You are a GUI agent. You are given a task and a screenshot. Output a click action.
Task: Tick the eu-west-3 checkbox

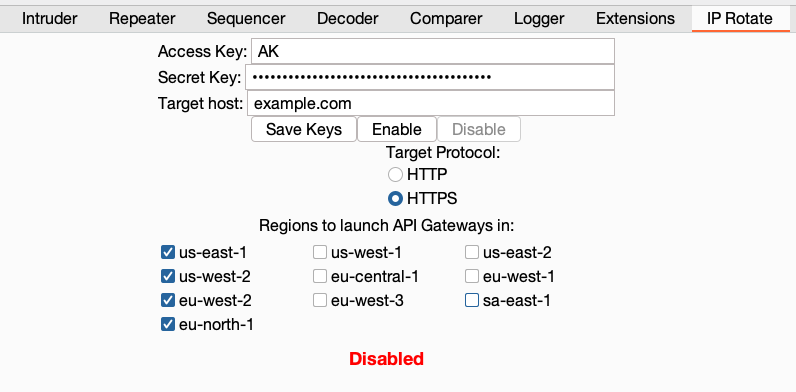tap(320, 301)
